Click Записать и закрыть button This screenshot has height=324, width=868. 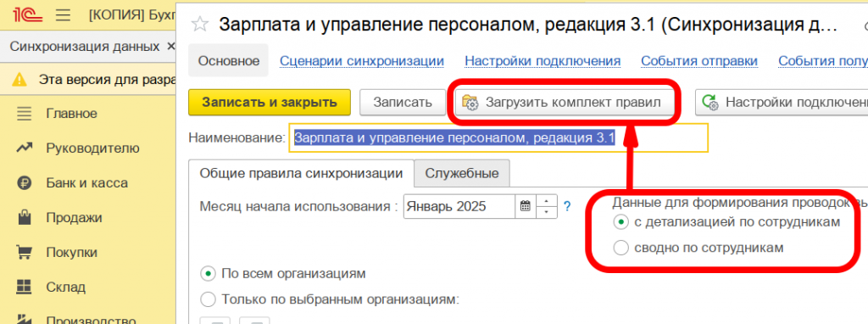(270, 102)
